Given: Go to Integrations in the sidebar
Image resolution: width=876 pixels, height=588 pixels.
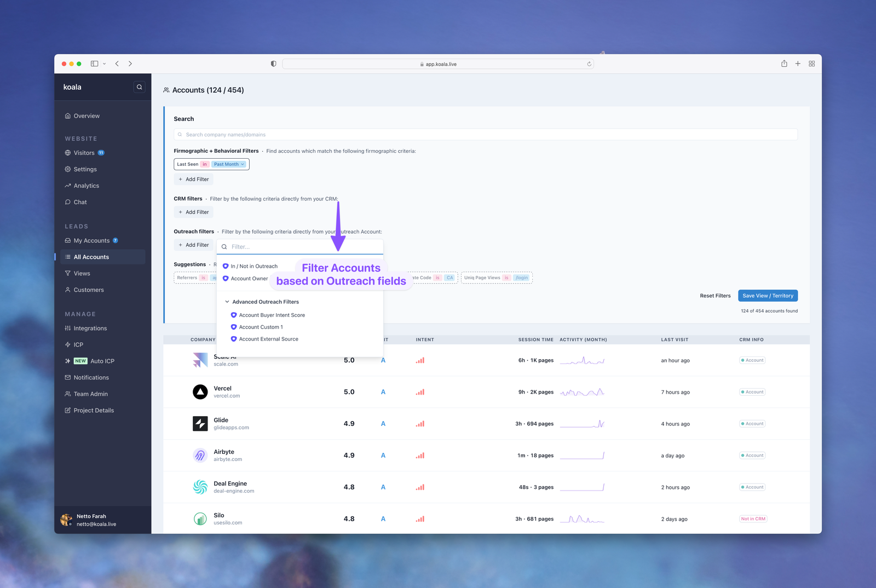Looking at the screenshot, I should (x=90, y=328).
